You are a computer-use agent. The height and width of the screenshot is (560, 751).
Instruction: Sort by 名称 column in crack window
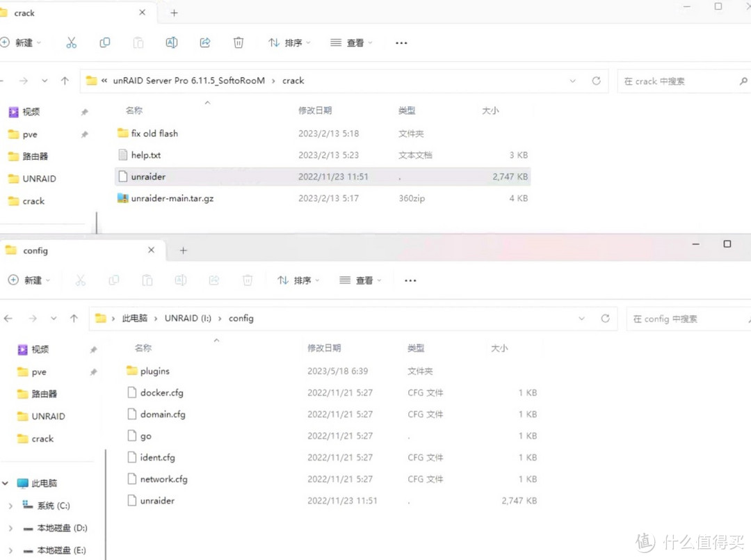tap(134, 110)
